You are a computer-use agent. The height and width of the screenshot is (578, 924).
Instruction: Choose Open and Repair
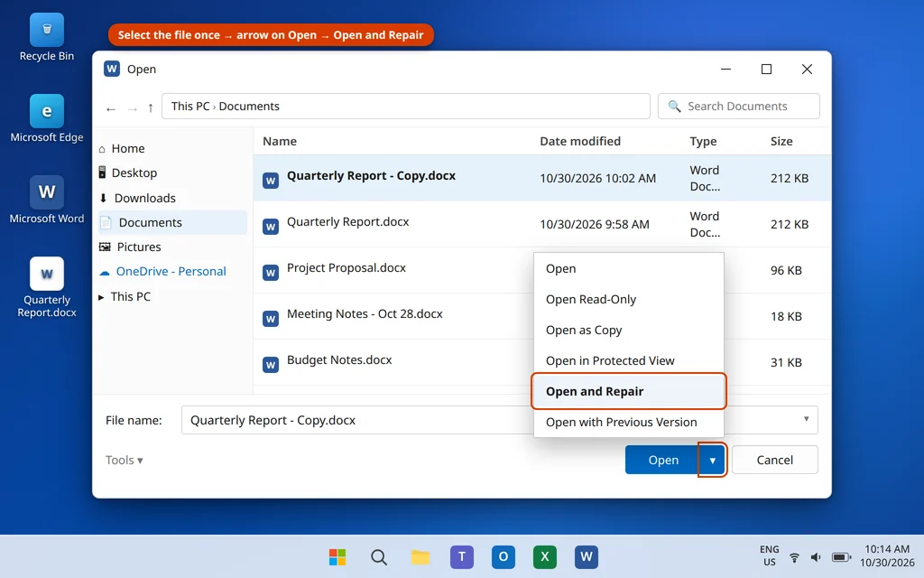click(629, 391)
